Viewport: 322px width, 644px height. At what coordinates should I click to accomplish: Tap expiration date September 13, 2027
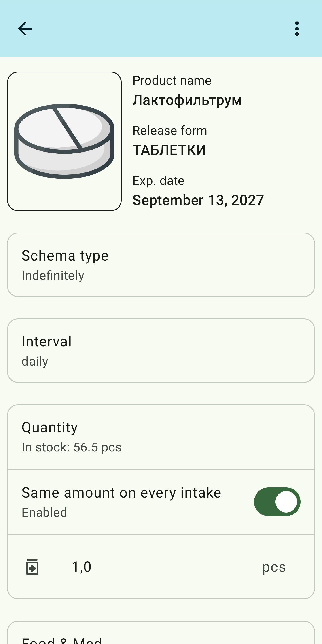click(x=198, y=200)
